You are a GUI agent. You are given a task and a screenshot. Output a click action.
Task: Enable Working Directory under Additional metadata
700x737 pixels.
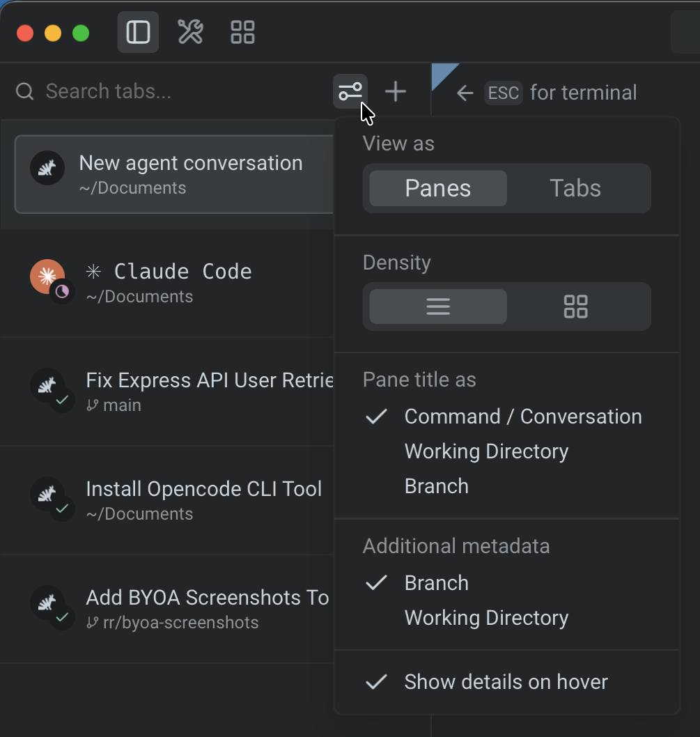pyautogui.click(x=486, y=618)
